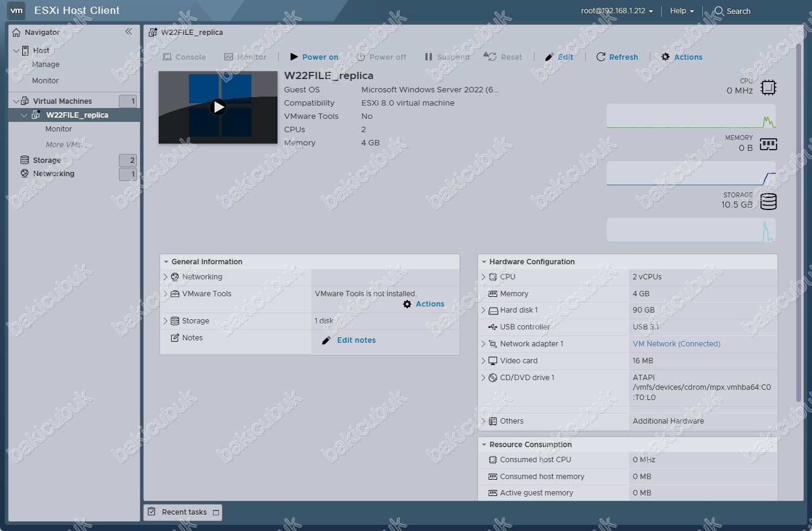
Task: Open the Help dropdown menu
Action: 682,11
